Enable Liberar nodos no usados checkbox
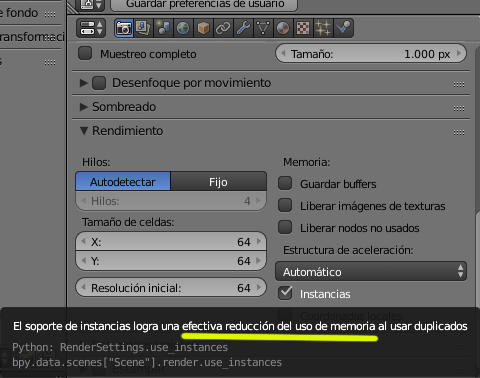 click(285, 227)
